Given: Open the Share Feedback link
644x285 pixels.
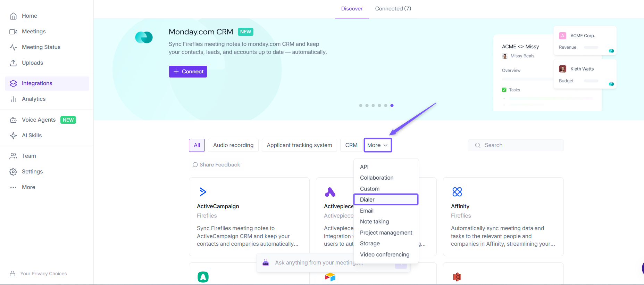Looking at the screenshot, I should pyautogui.click(x=216, y=165).
